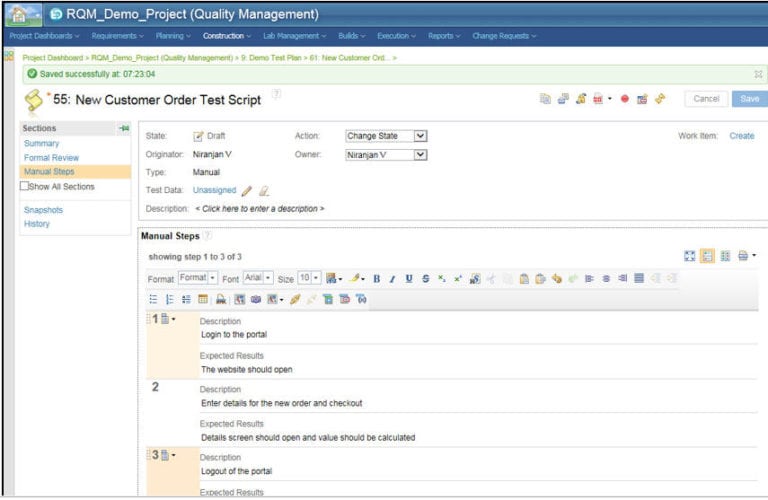This screenshot has height=500, width=768.
Task: Click the green pin icon in Sections header
Action: pos(124,129)
